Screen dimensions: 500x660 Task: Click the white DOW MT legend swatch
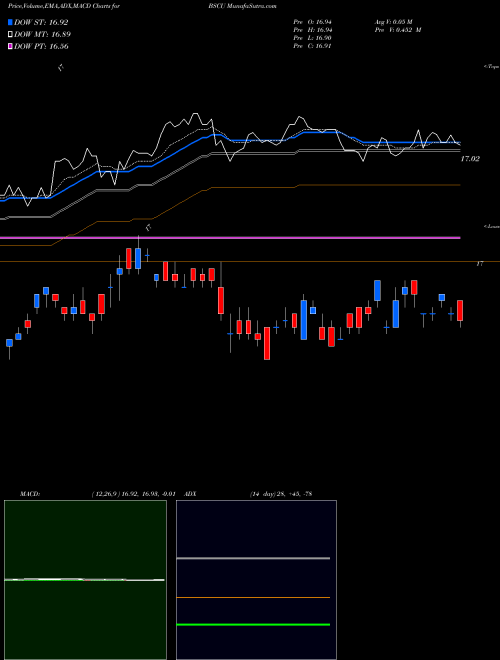pyautogui.click(x=10, y=35)
